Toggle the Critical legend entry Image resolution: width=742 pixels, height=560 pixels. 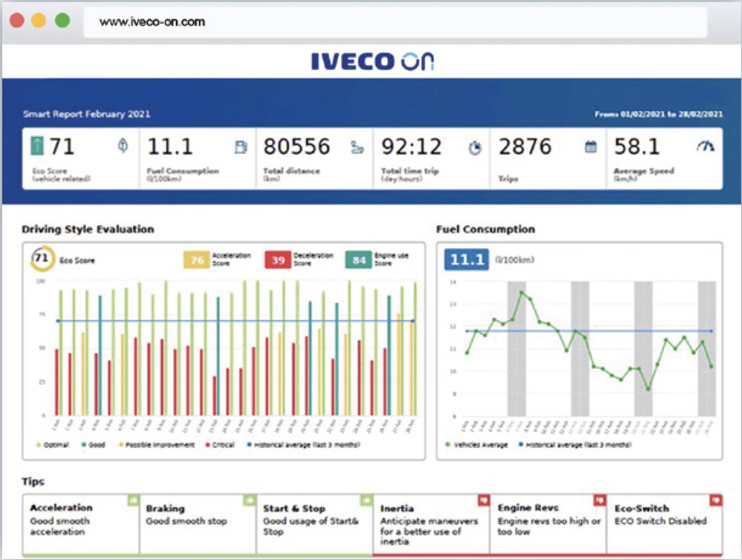tap(220, 445)
